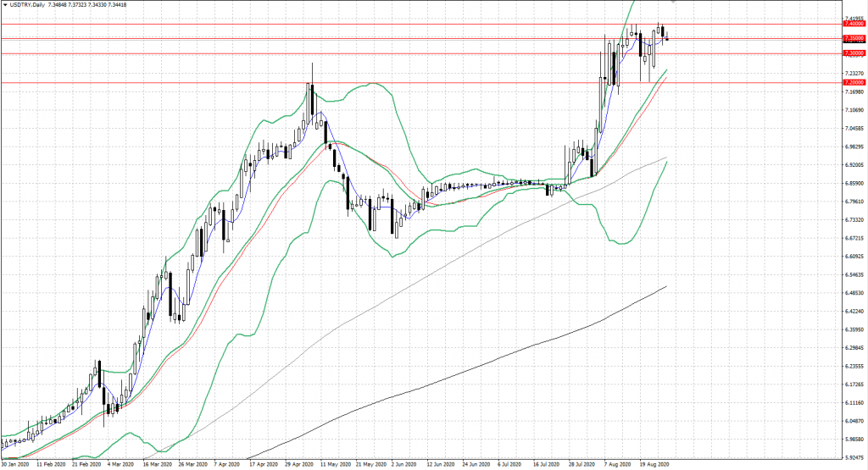Click the most recent candlestick on chart

(x=667, y=36)
